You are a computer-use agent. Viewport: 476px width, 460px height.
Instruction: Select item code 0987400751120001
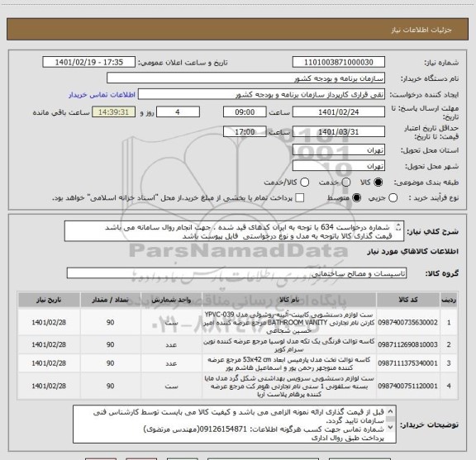[x=407, y=386]
